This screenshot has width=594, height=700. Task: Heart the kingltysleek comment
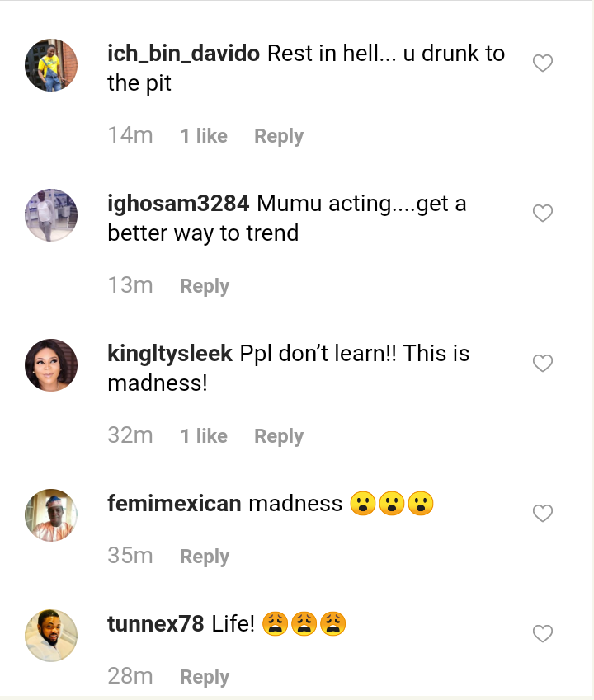(x=542, y=364)
